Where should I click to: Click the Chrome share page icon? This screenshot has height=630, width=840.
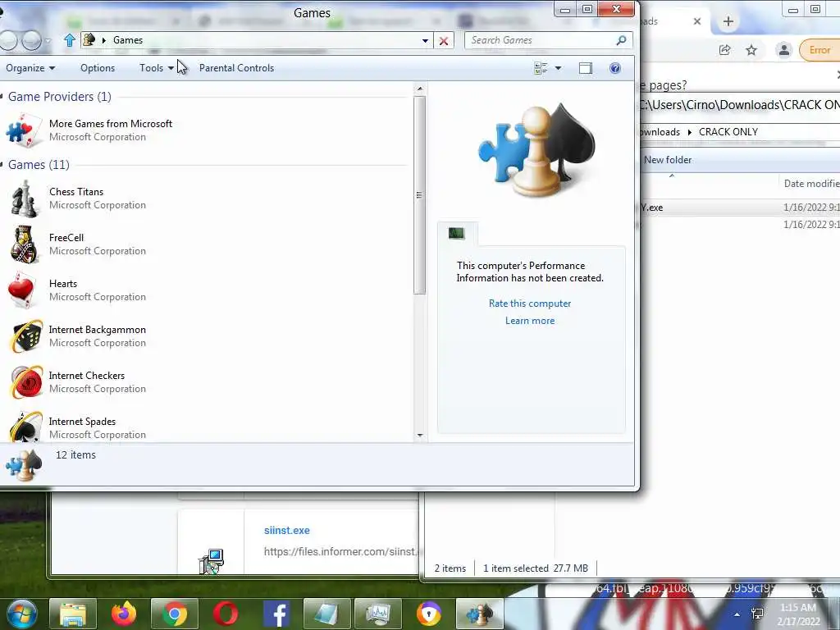coord(725,50)
